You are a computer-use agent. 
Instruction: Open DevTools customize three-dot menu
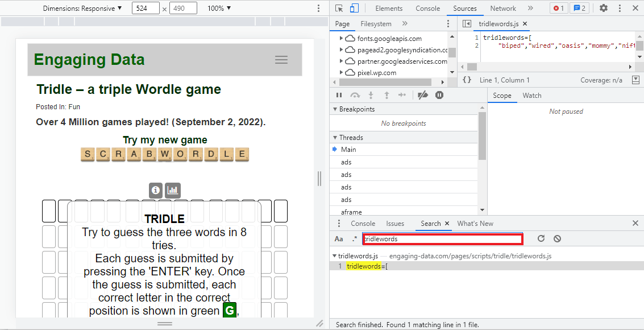pyautogui.click(x=620, y=8)
